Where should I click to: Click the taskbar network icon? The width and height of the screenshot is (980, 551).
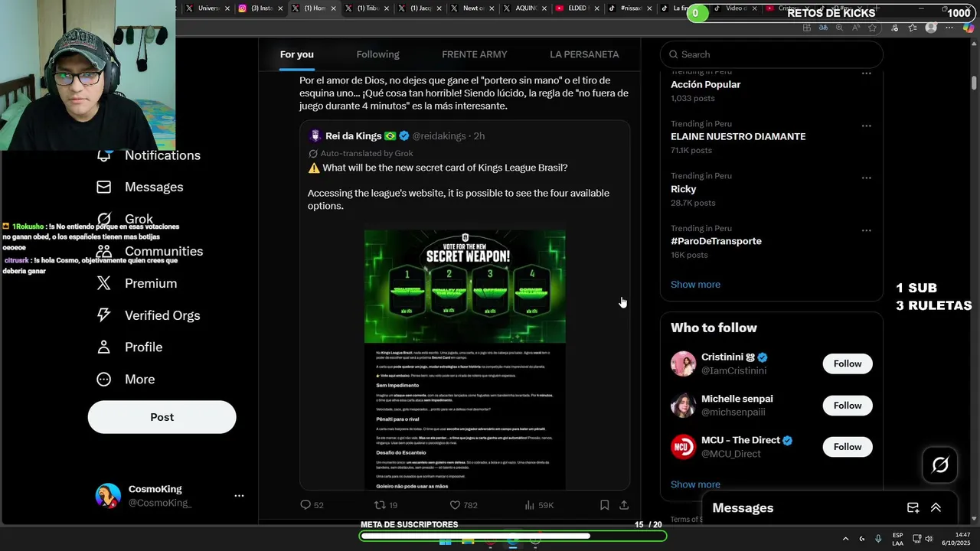tap(917, 539)
